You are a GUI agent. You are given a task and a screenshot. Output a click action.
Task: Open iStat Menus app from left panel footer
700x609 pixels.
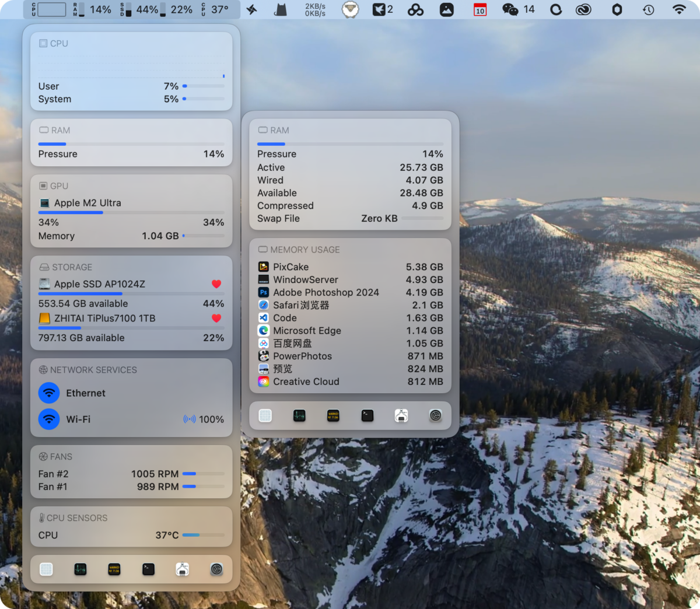click(46, 569)
